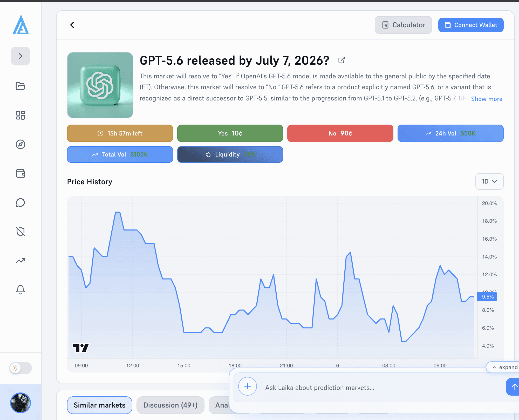Open the chat bubble icon

point(21,203)
